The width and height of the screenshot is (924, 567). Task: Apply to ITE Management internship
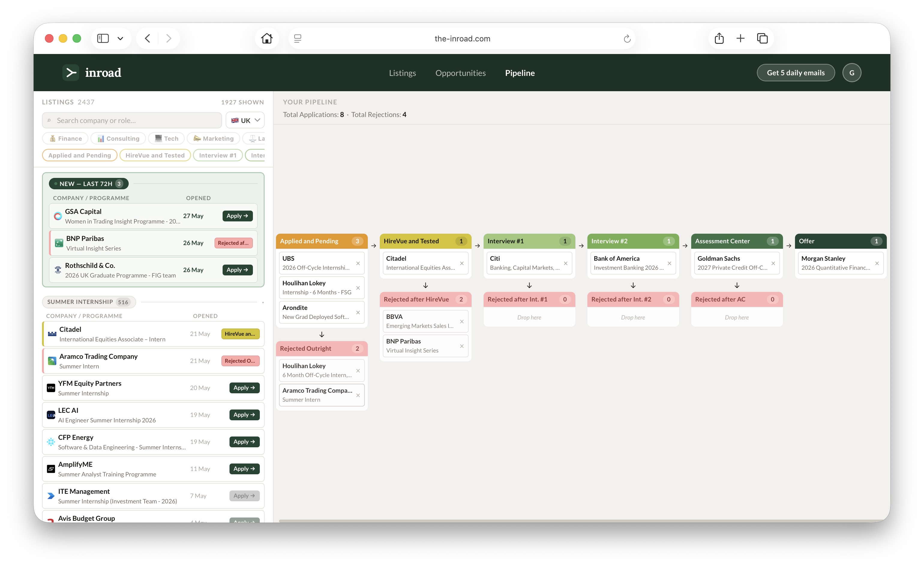[x=244, y=496]
